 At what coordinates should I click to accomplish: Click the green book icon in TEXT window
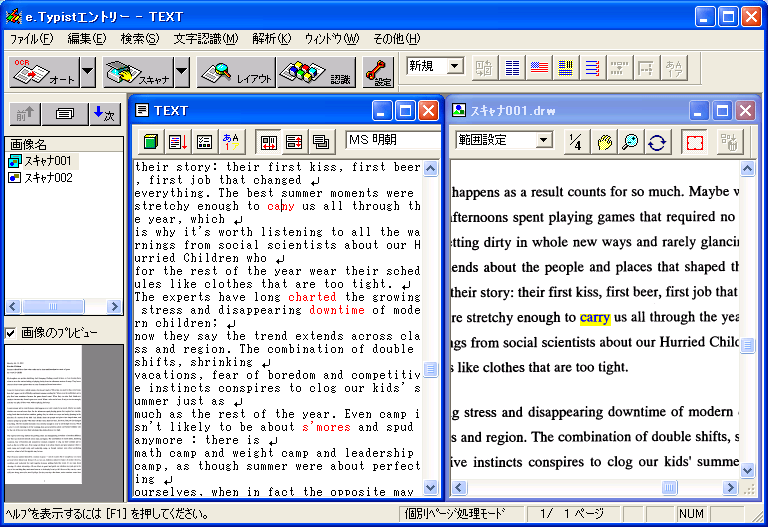[x=151, y=142]
